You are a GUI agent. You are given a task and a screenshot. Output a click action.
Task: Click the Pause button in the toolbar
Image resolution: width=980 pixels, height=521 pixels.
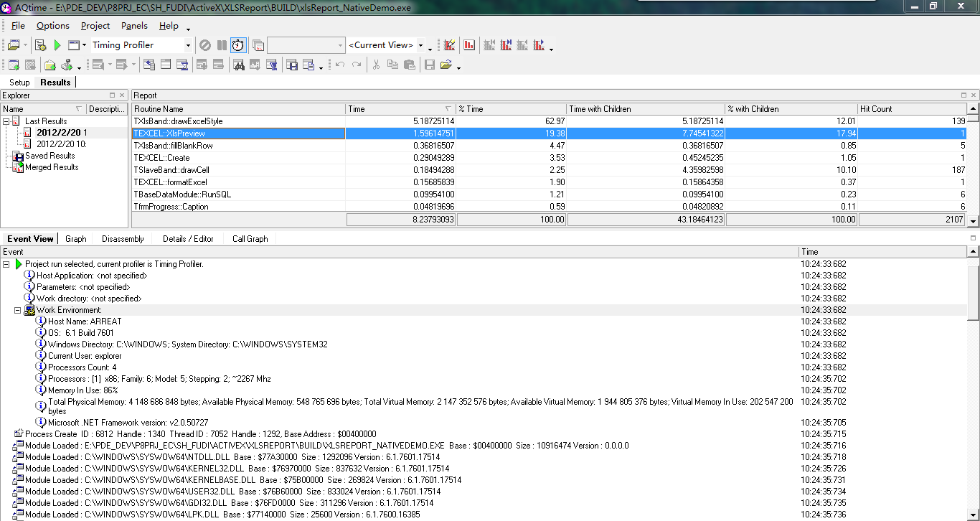tap(222, 45)
